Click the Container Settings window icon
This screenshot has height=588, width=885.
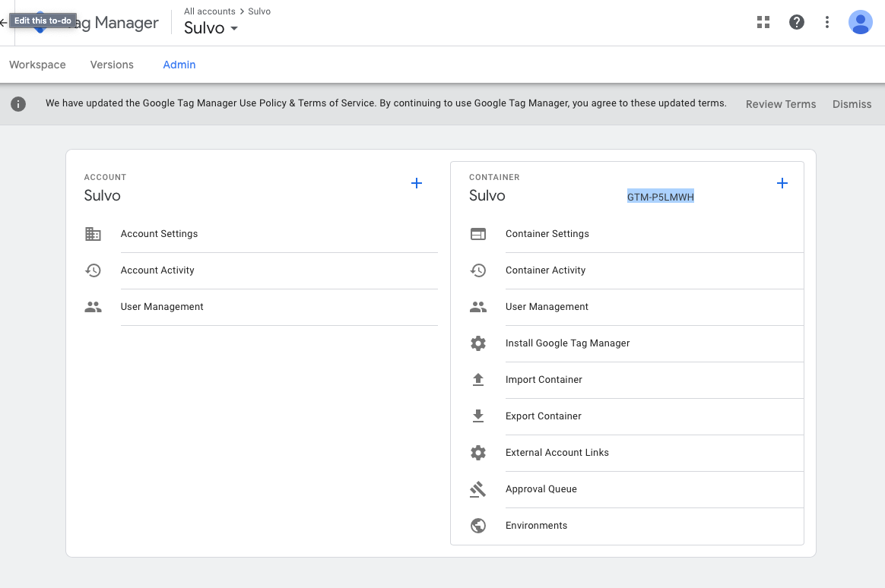coord(478,234)
